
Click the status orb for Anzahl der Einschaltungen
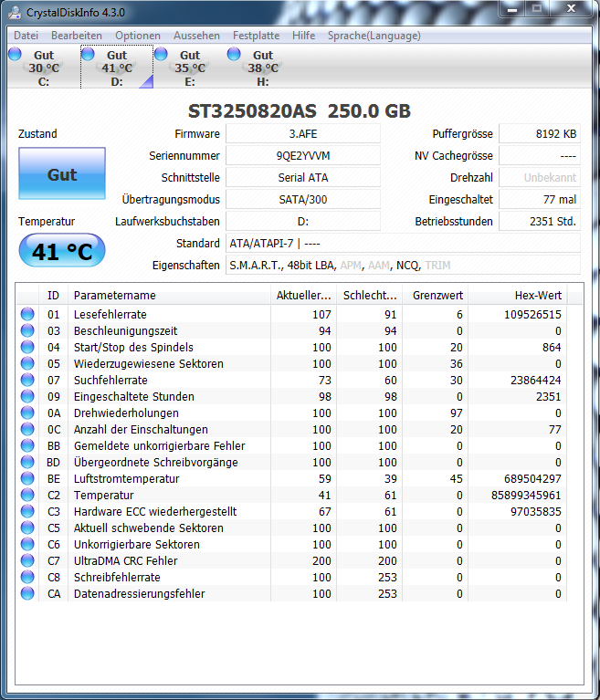pos(27,429)
